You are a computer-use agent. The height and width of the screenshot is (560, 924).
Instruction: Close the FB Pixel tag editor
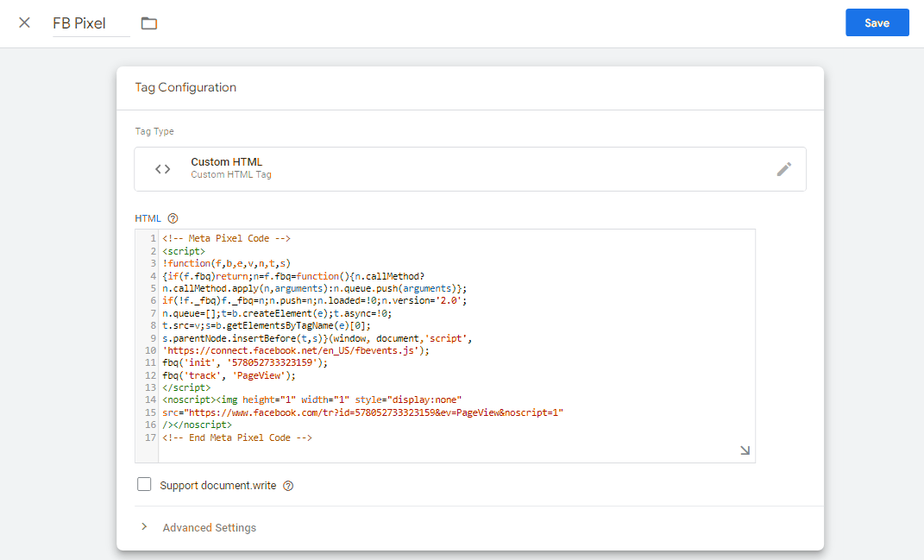pos(24,23)
